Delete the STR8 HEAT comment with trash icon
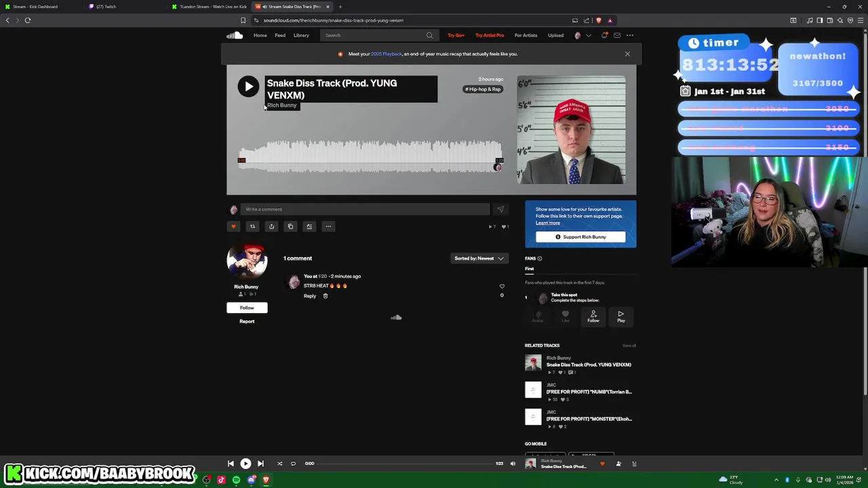This screenshot has width=868, height=488. pyautogui.click(x=325, y=296)
